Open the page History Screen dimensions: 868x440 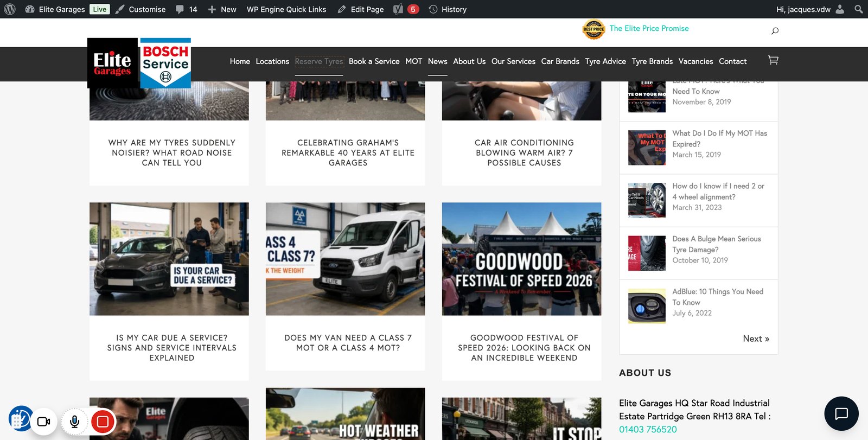point(448,9)
